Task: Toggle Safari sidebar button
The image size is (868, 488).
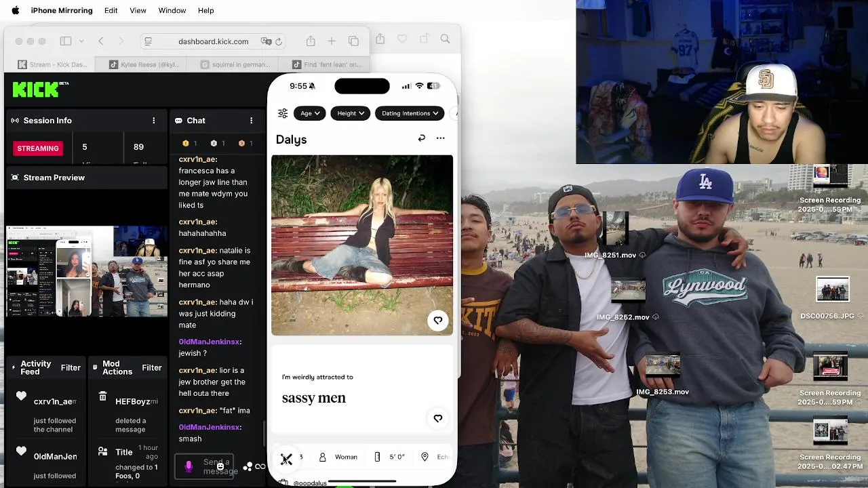Action: coord(66,41)
